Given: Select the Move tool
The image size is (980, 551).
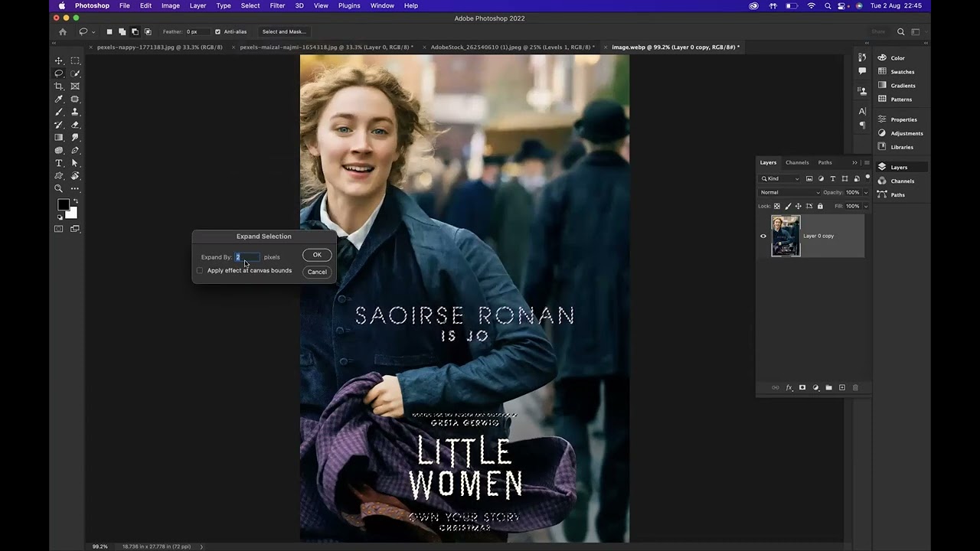Looking at the screenshot, I should (59, 60).
